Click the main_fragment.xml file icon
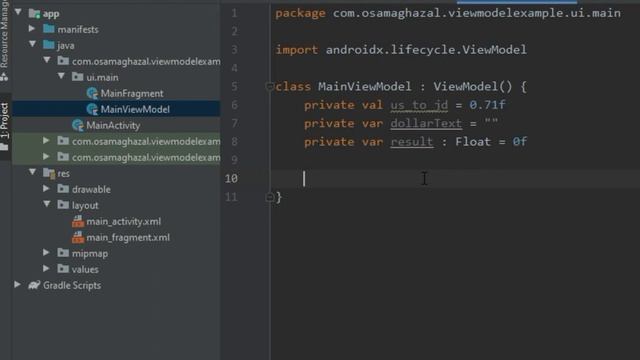 (78, 238)
